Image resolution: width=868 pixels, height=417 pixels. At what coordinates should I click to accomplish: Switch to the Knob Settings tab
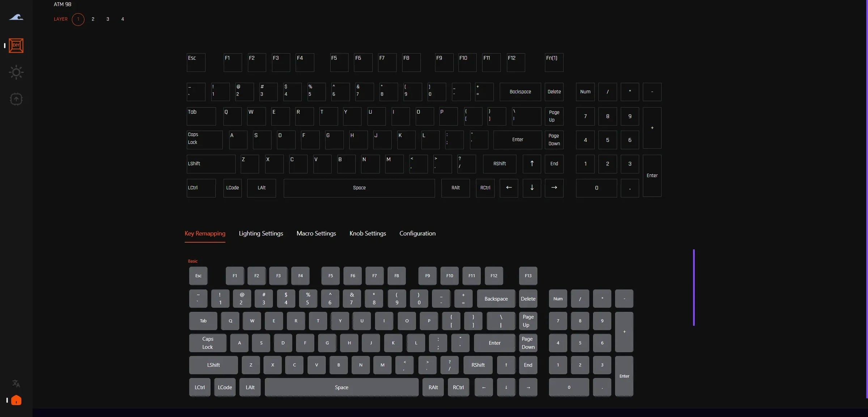click(367, 233)
